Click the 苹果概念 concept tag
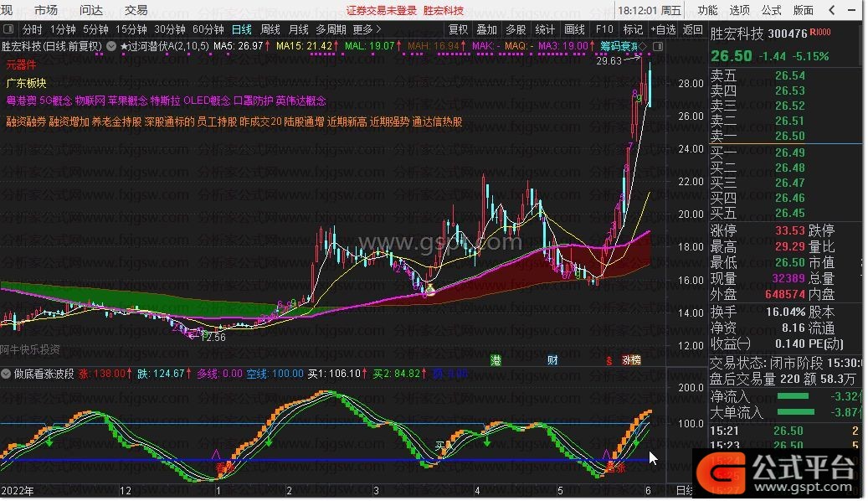Image resolution: width=868 pixels, height=501 pixels. click(x=127, y=101)
